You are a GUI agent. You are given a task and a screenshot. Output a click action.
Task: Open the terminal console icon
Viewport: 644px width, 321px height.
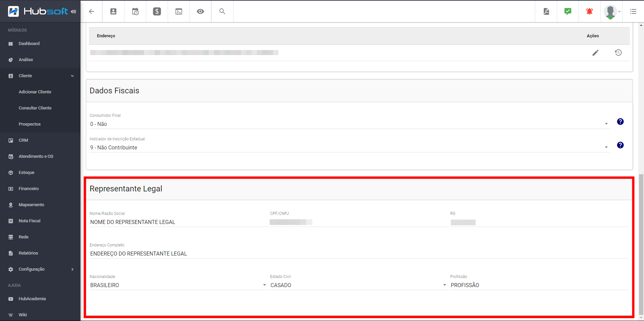(x=179, y=11)
